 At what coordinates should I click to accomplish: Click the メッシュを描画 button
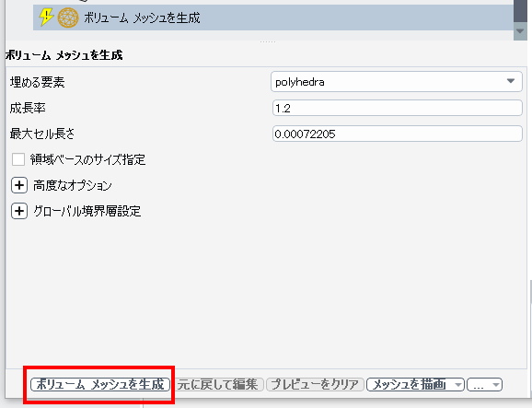click(410, 385)
